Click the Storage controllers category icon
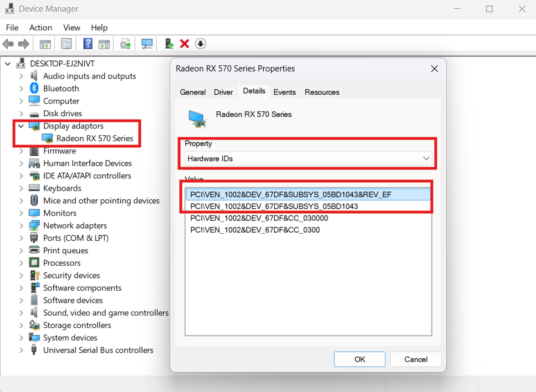The height and width of the screenshot is (392, 536). coord(34,325)
